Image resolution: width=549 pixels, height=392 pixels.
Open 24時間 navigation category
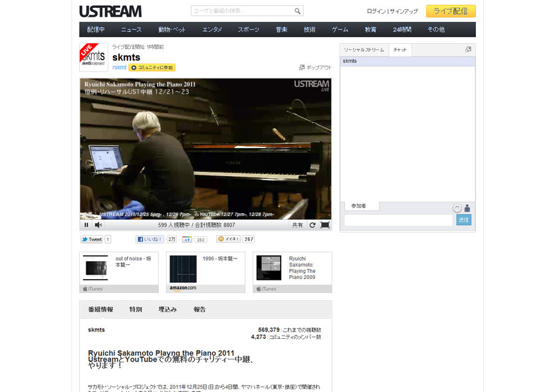pos(402,30)
